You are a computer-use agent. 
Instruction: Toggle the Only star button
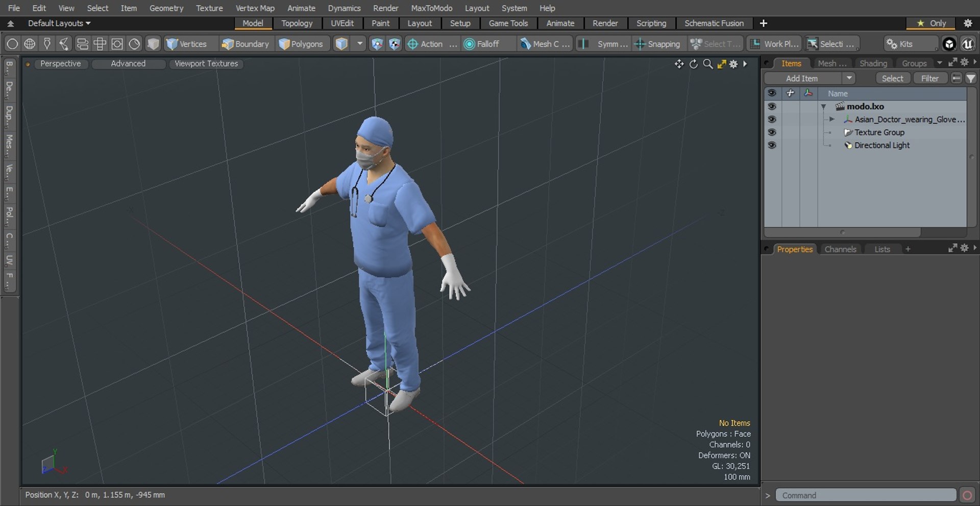point(932,23)
